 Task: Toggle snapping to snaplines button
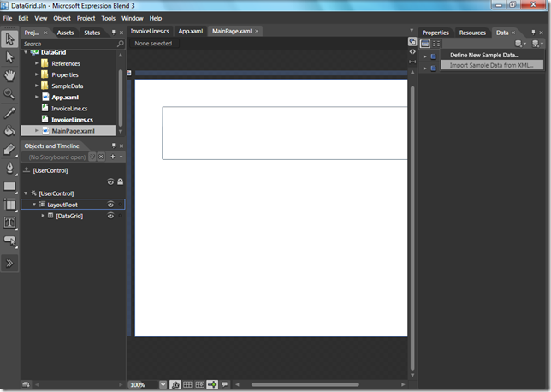coord(212,384)
